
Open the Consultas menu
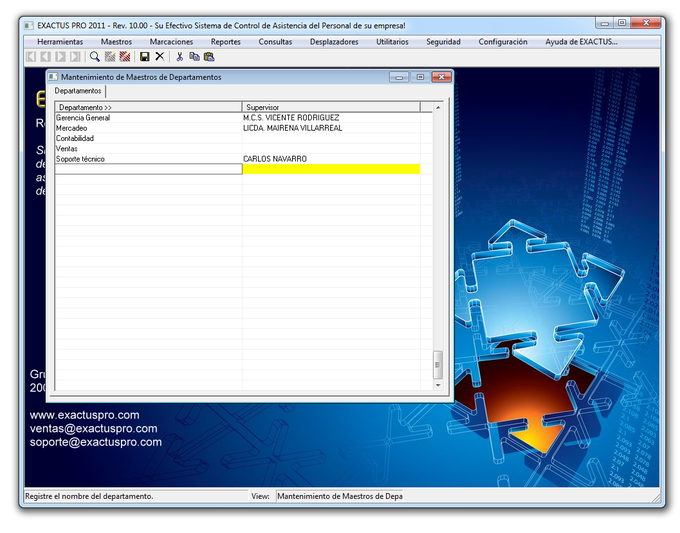click(275, 42)
